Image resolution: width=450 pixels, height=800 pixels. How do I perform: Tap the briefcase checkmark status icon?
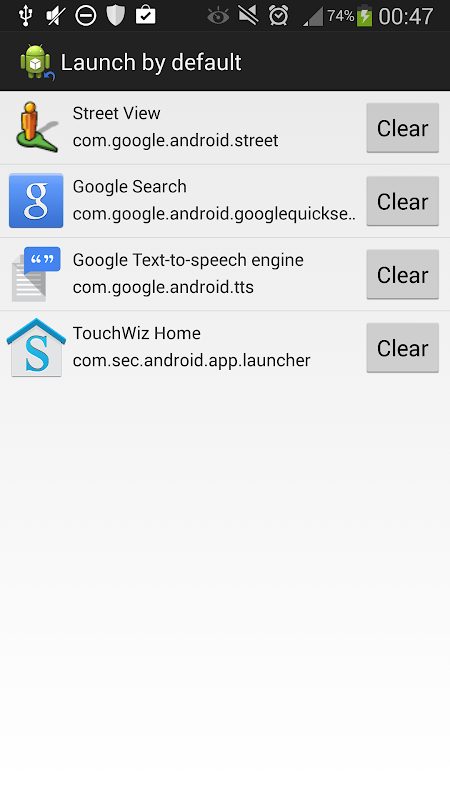point(145,15)
